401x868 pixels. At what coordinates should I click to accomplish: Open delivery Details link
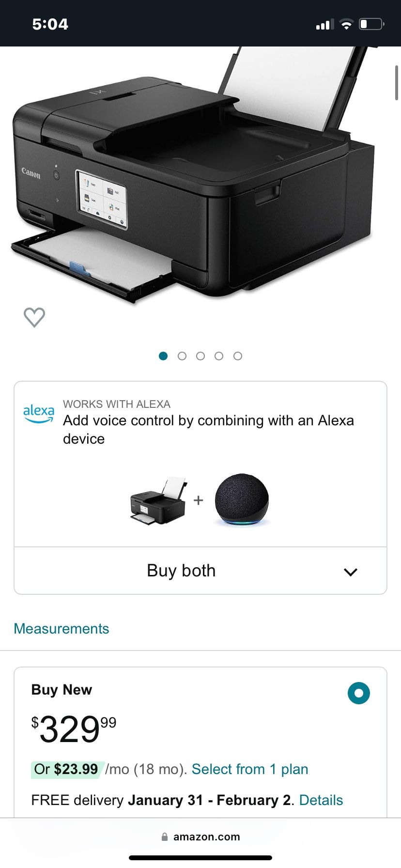(321, 800)
